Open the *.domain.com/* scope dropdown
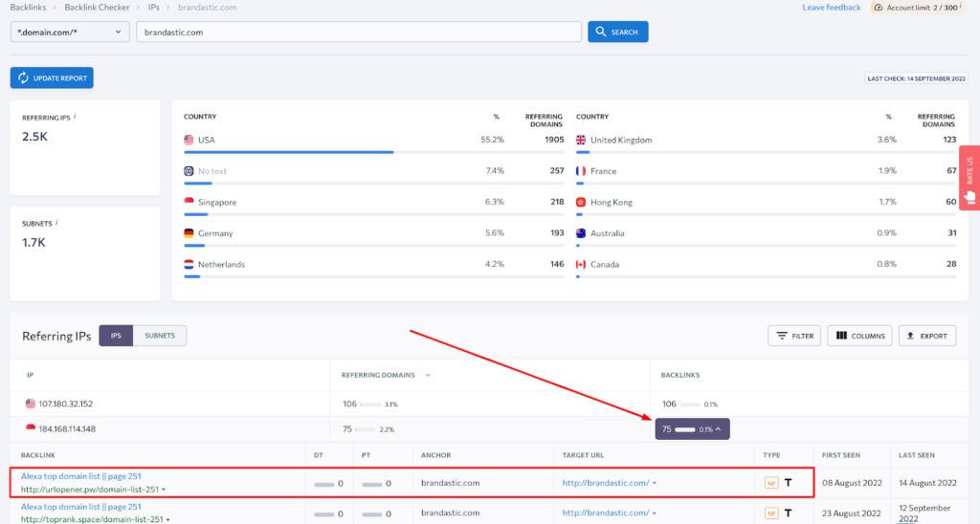 [x=69, y=32]
